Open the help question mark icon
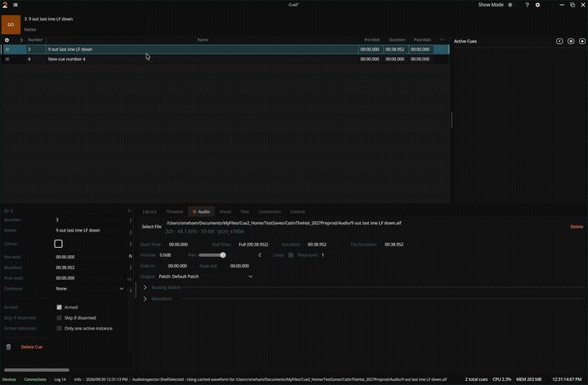 click(x=527, y=5)
